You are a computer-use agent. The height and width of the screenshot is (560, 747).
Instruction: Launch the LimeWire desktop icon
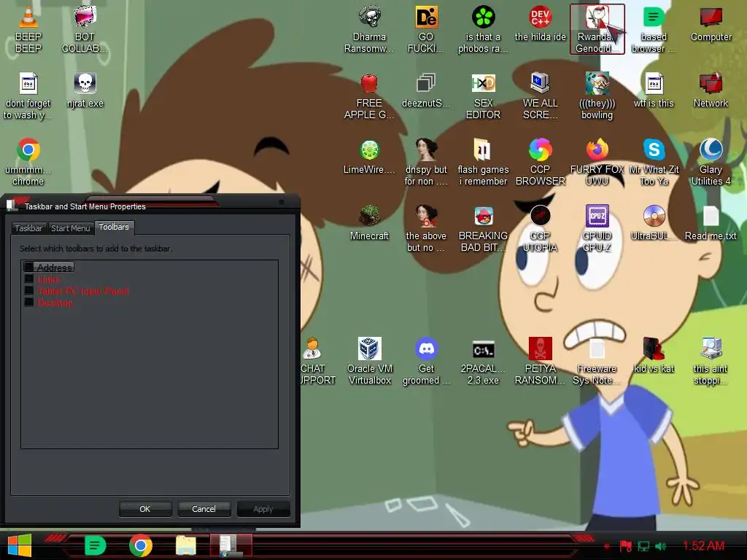(369, 157)
